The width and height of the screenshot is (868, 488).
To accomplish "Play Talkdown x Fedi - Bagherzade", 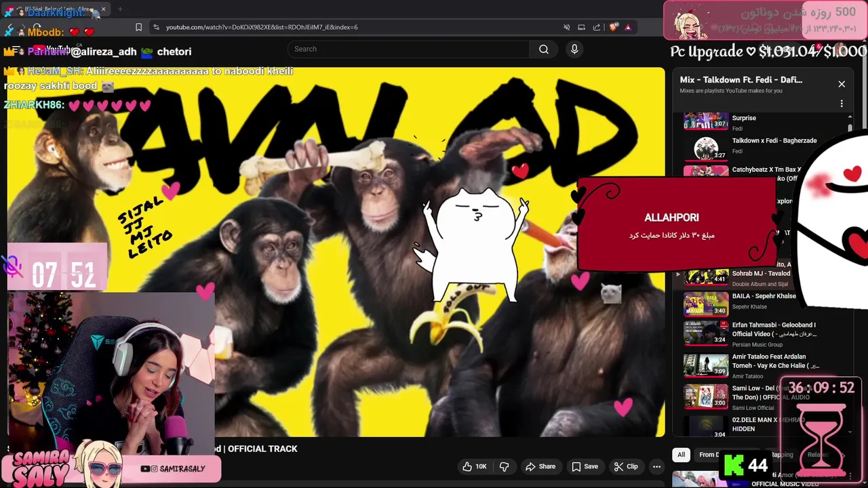I will coord(774,141).
